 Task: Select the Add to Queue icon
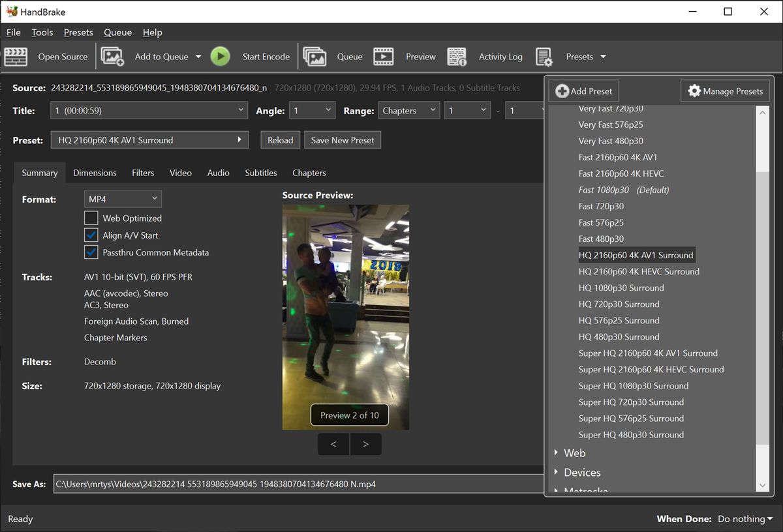[x=112, y=56]
